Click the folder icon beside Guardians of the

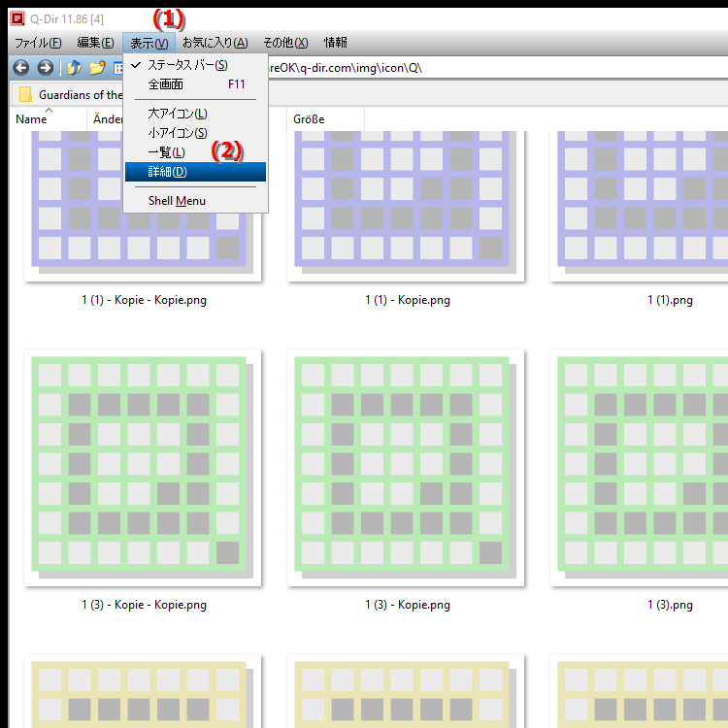(25, 94)
